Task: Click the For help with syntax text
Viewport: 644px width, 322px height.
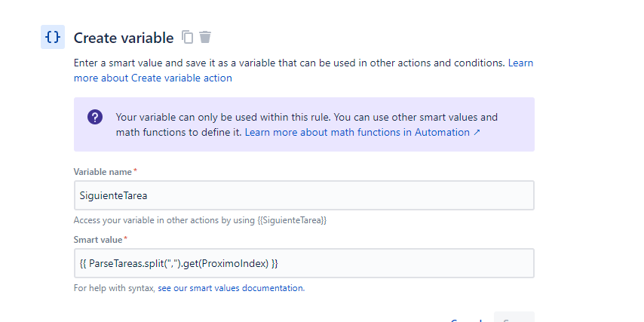Action: (x=115, y=288)
